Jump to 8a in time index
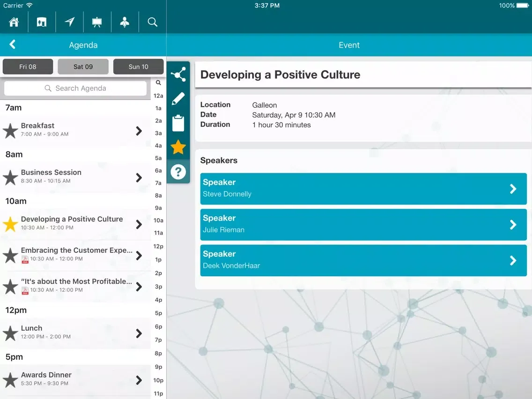The width and height of the screenshot is (532, 399). tap(158, 195)
